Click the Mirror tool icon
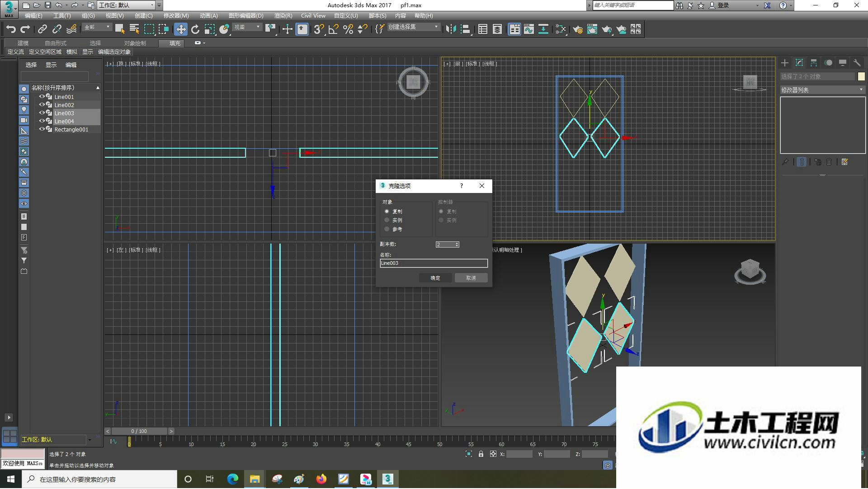Viewport: 868px width, 489px height. point(451,29)
